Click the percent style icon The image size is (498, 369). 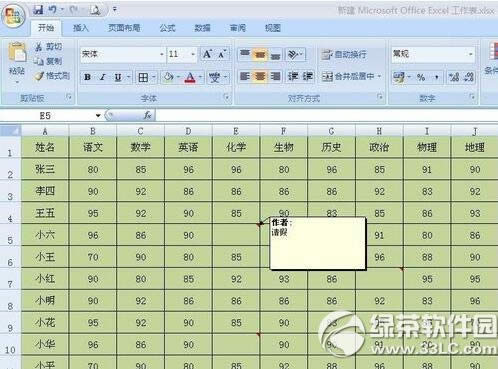pos(421,78)
